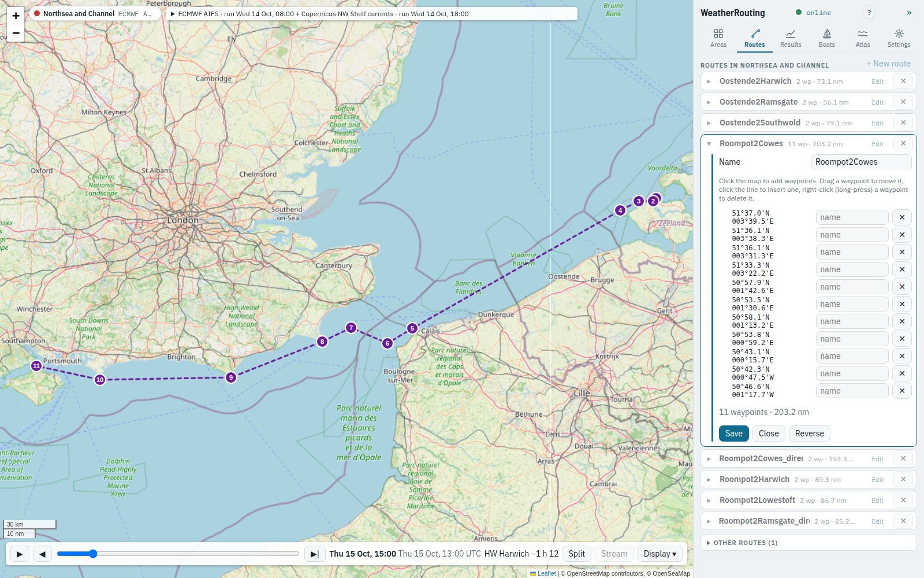Viewport: 924px width, 578px height.
Task: Step timeline backward one frame
Action: (x=42, y=554)
